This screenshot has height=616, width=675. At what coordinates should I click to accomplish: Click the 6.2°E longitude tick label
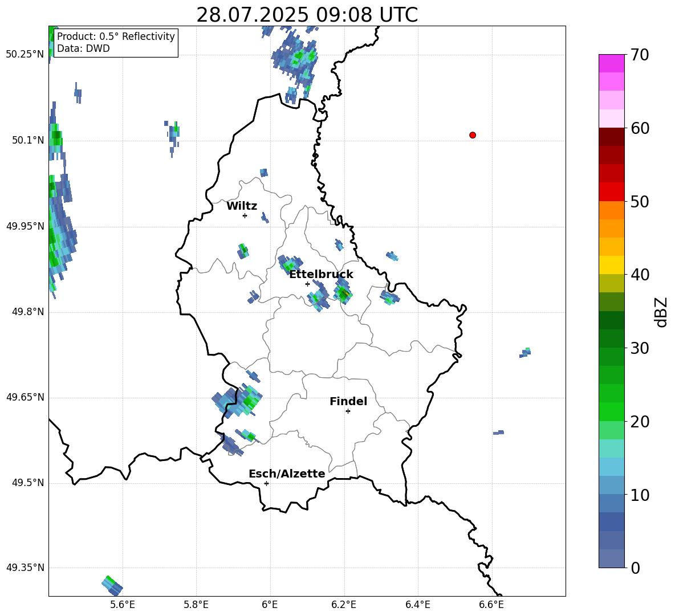point(344,605)
